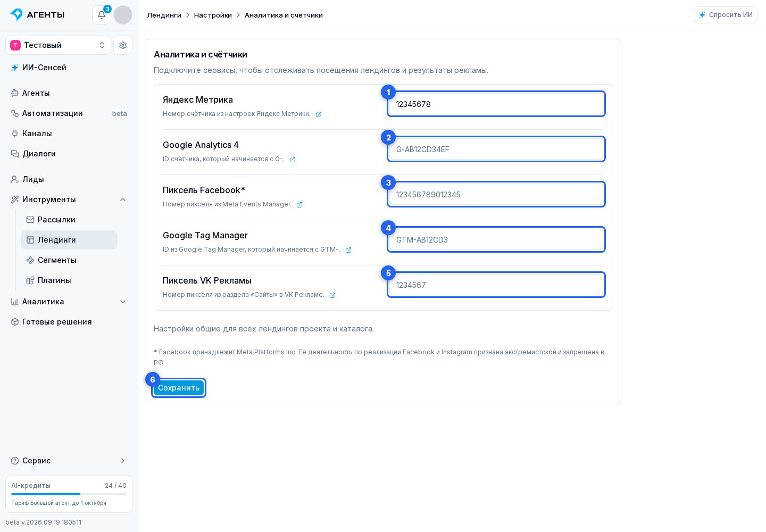
Task: Open Яндекс Метрика external help link icon
Action: (319, 114)
